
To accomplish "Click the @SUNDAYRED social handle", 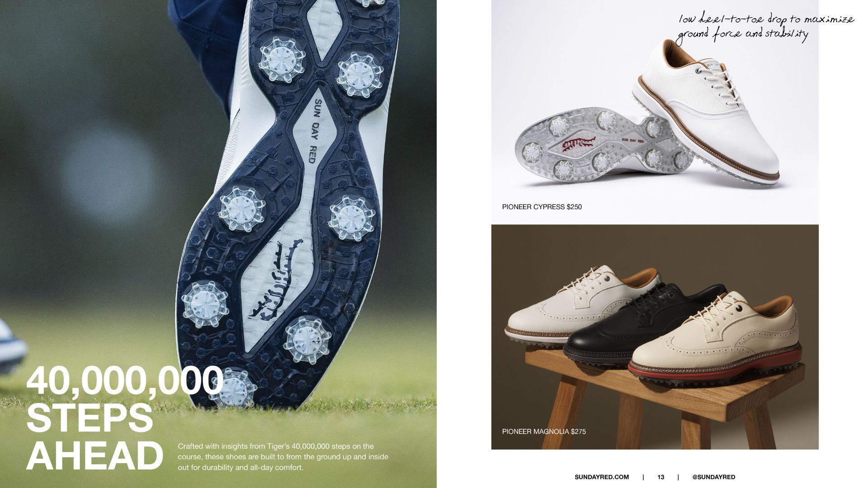I will pyautogui.click(x=713, y=477).
